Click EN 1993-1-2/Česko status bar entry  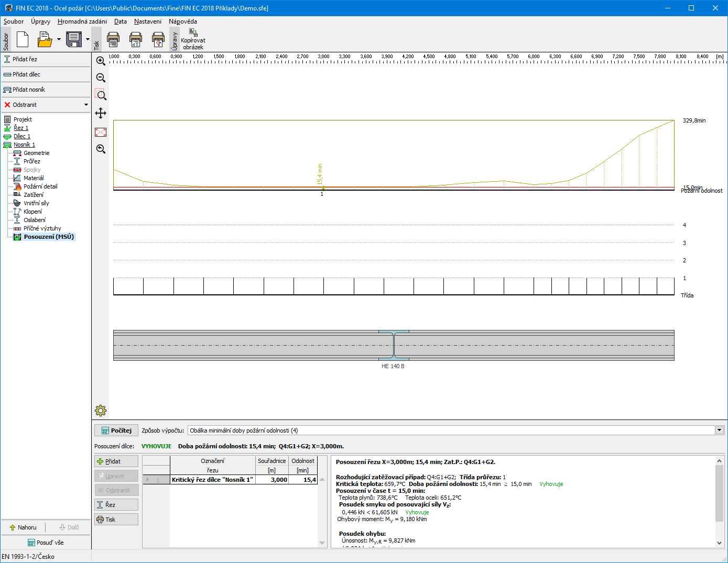click(x=28, y=557)
